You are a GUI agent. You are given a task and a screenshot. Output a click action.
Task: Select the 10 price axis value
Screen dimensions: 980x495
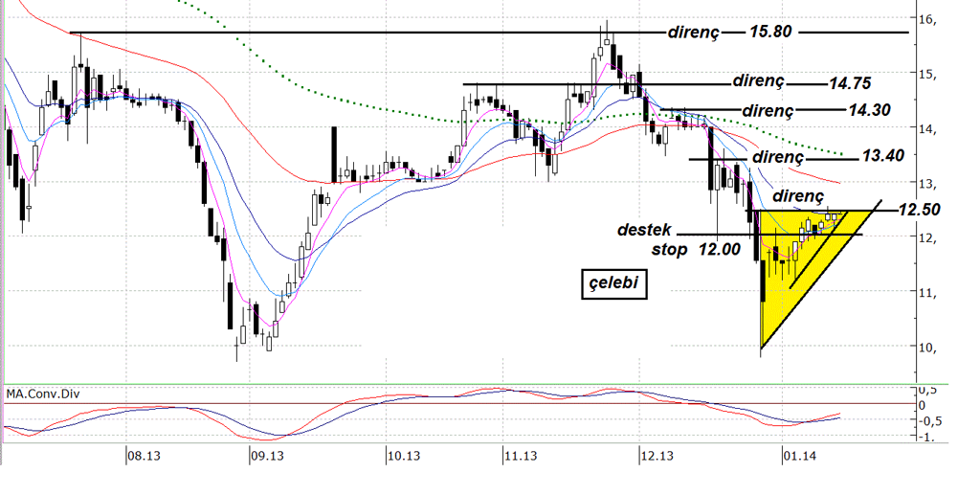pyautogui.click(x=925, y=348)
